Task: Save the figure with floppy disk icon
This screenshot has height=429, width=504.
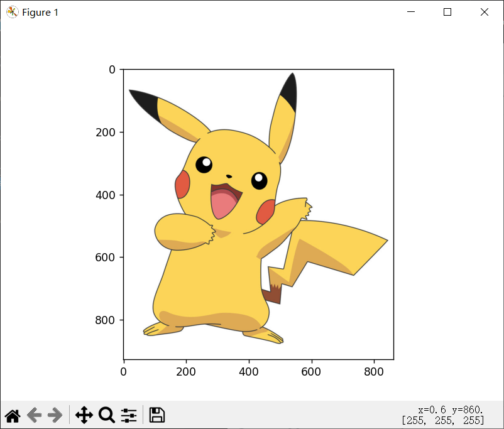Action: pyautogui.click(x=157, y=415)
